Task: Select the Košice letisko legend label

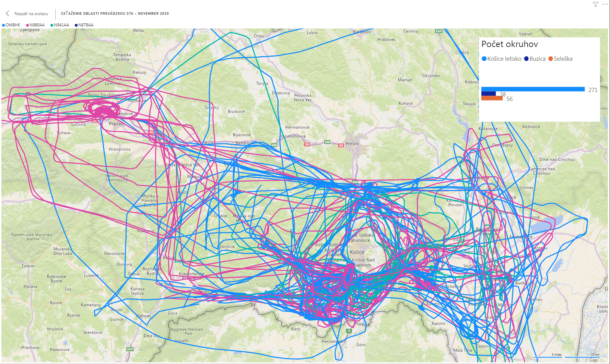Action: pyautogui.click(x=504, y=59)
